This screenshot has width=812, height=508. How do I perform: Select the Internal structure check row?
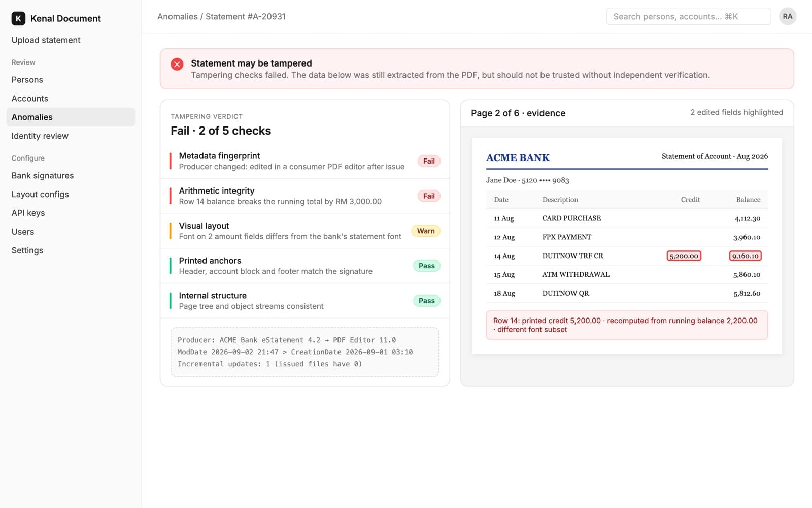304,301
